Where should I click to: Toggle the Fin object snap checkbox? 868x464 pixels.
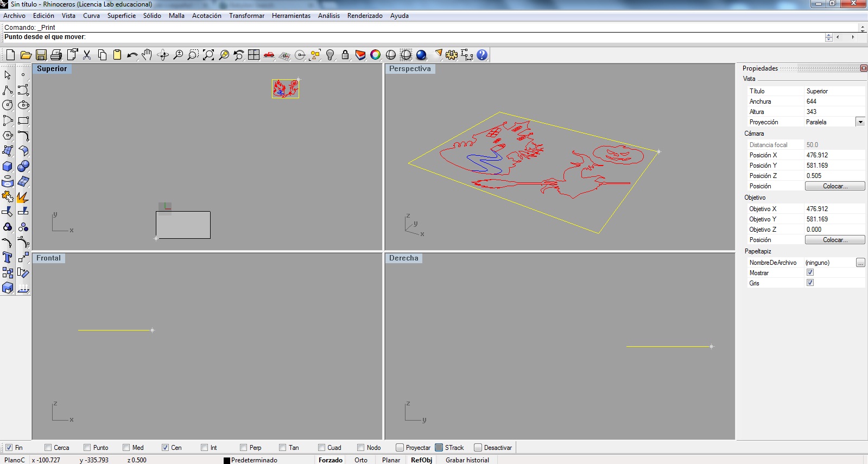click(9, 448)
